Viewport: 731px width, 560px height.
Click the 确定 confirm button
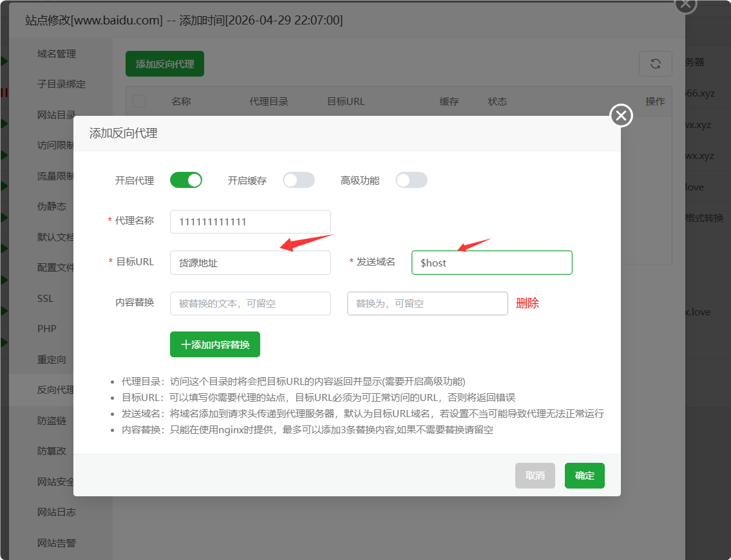(584, 476)
